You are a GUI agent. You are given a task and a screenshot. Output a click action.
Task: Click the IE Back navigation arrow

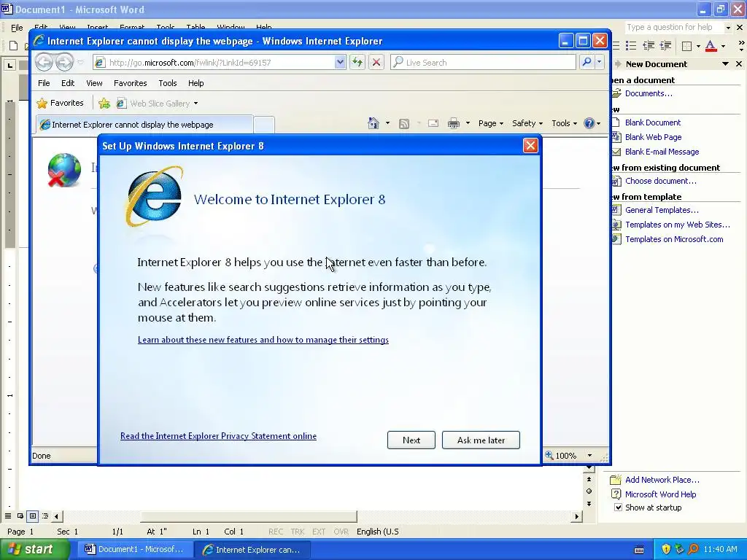tap(44, 63)
